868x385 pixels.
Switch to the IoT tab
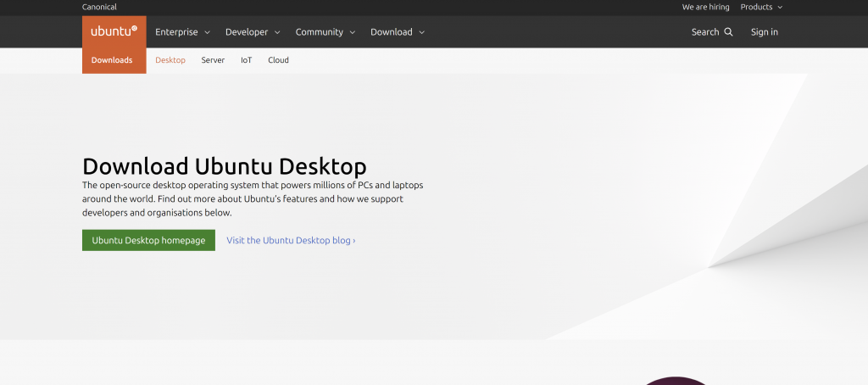pyautogui.click(x=247, y=60)
